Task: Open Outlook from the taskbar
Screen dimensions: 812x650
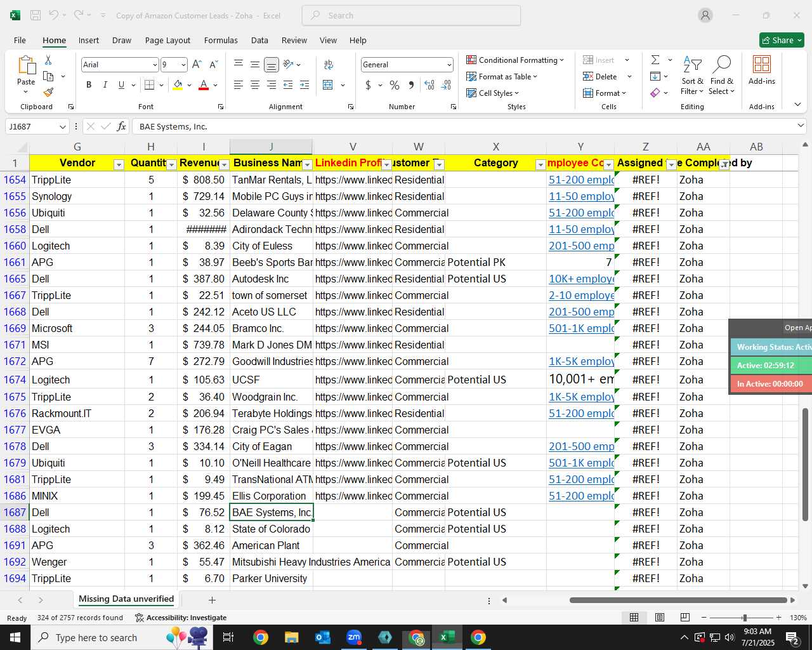Action: 323,637
